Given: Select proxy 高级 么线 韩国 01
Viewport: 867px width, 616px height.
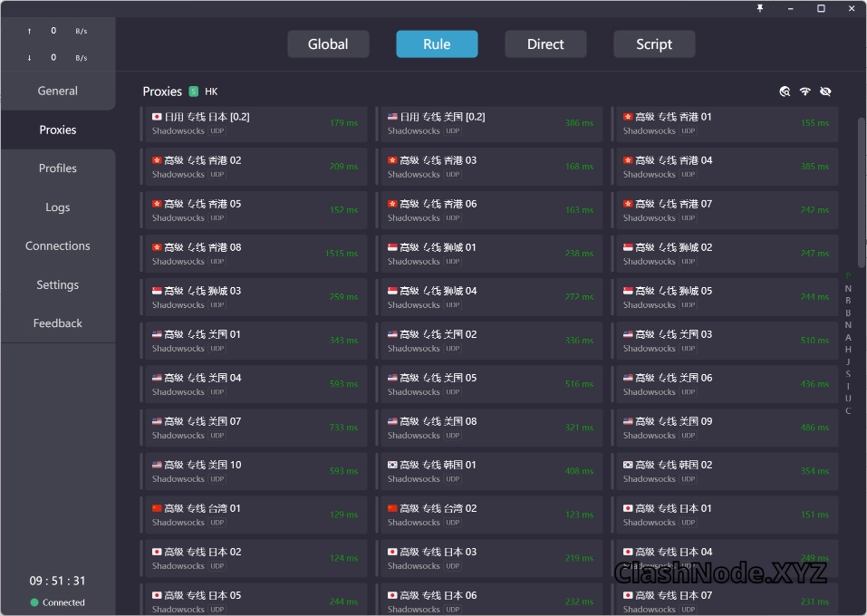Looking at the screenshot, I should pyautogui.click(x=489, y=470).
